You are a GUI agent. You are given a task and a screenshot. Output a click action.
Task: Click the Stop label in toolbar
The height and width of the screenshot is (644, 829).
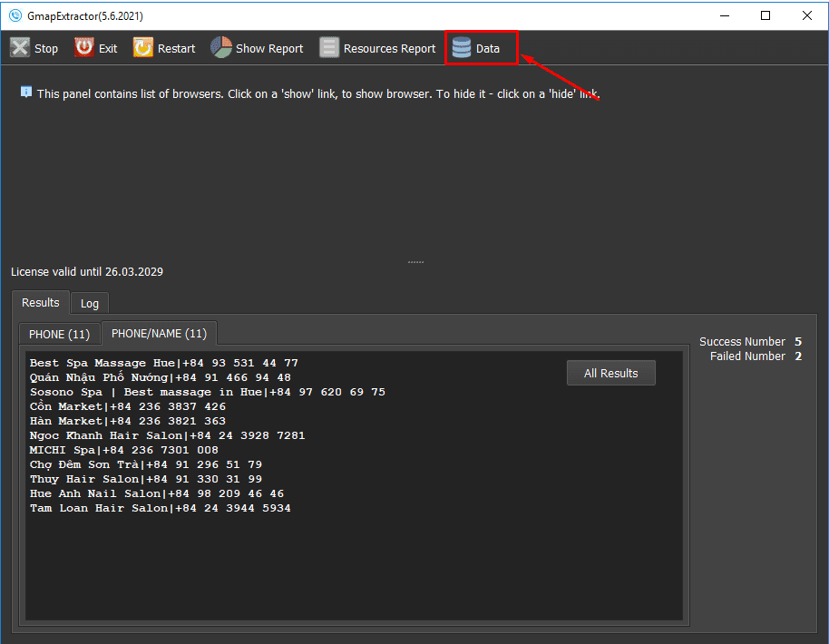(46, 49)
